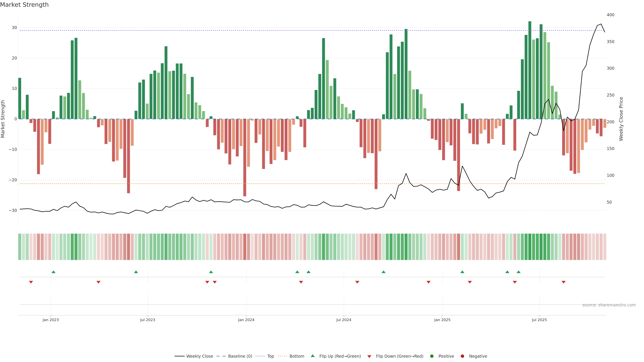The image size is (644, 362).
Task: Click the source: sharemaestro.com text
Action: coord(609,305)
